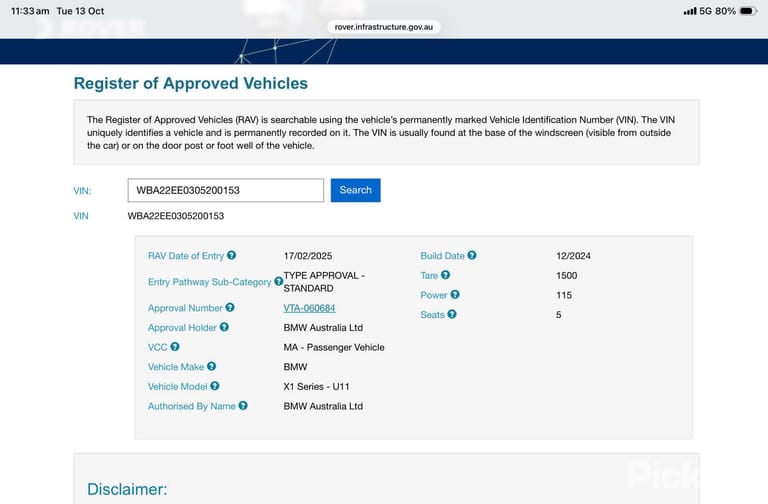This screenshot has height=504, width=768.
Task: Click the VIN input field
Action: pos(226,190)
